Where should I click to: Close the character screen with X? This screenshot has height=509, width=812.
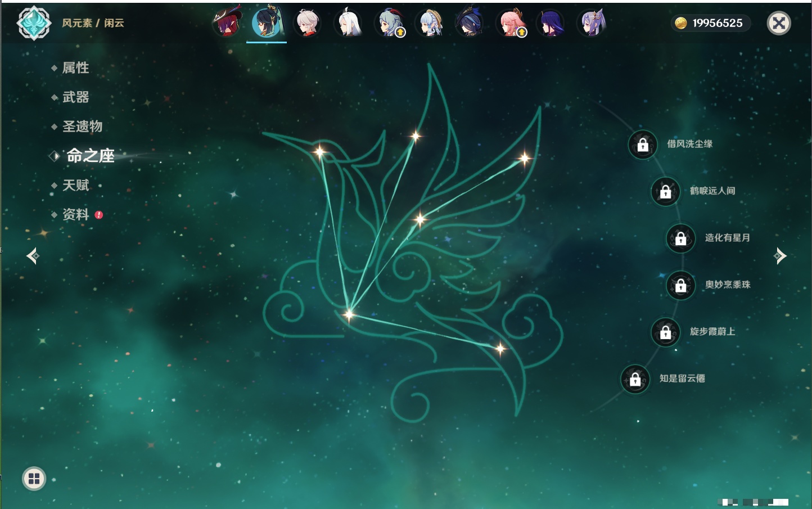[779, 23]
